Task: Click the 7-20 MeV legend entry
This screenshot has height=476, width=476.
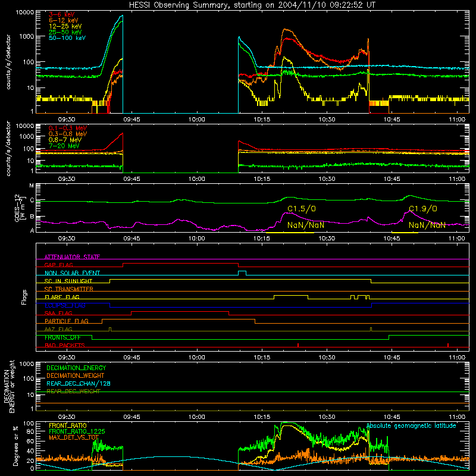Action: pos(64,146)
